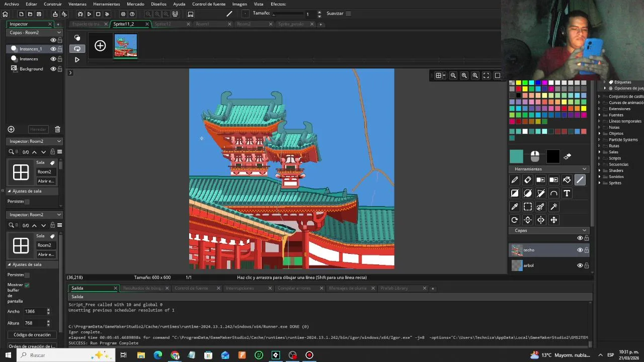Toggle animation loop button
This screenshot has width=644, height=362.
(x=77, y=49)
